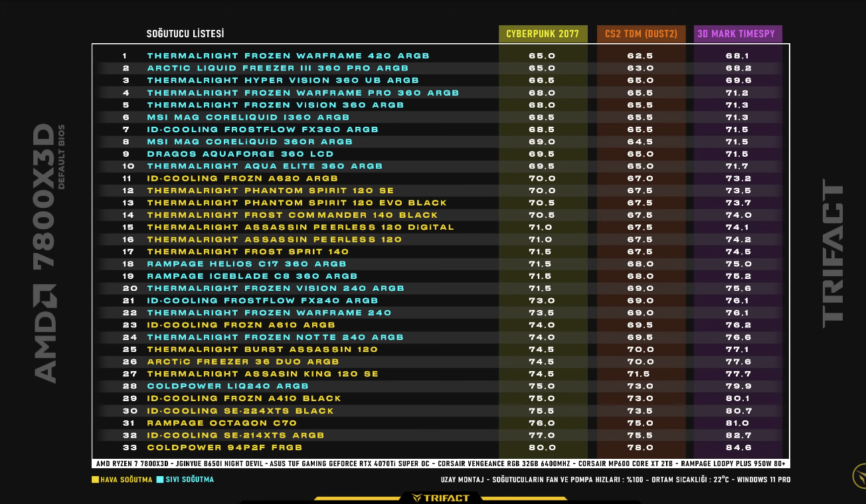Click Thermalright Frozen Vision 240 ARGB

(x=276, y=288)
